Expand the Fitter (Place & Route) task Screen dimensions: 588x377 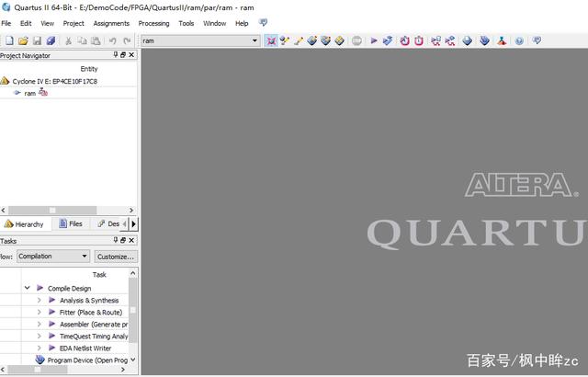(39, 312)
